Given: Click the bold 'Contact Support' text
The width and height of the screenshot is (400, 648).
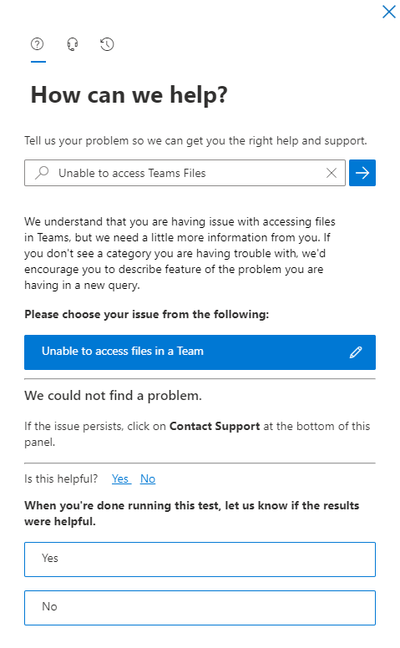Looking at the screenshot, I should pyautogui.click(x=214, y=426).
